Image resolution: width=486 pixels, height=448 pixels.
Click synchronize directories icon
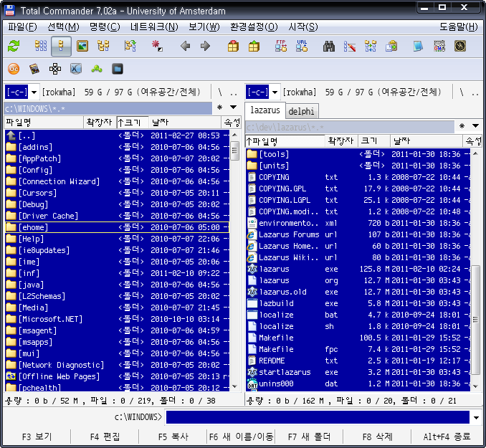[x=371, y=46]
